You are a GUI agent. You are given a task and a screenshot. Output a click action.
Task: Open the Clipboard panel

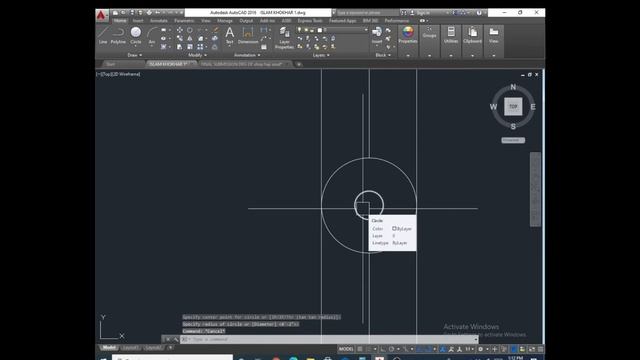472,35
